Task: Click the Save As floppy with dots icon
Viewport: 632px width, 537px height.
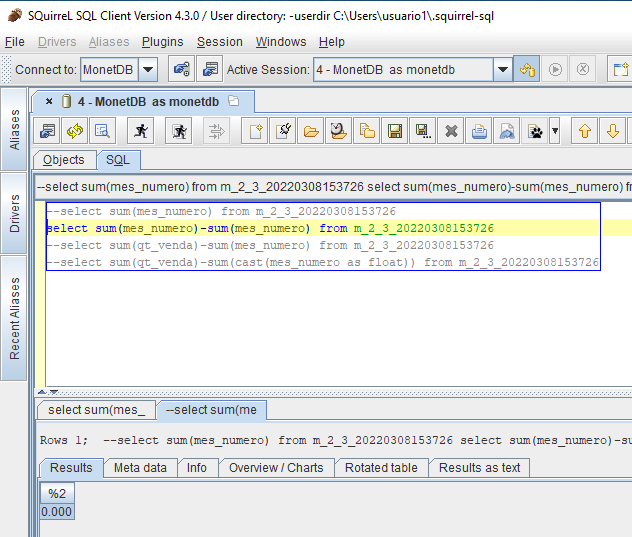Action: pyautogui.click(x=422, y=131)
